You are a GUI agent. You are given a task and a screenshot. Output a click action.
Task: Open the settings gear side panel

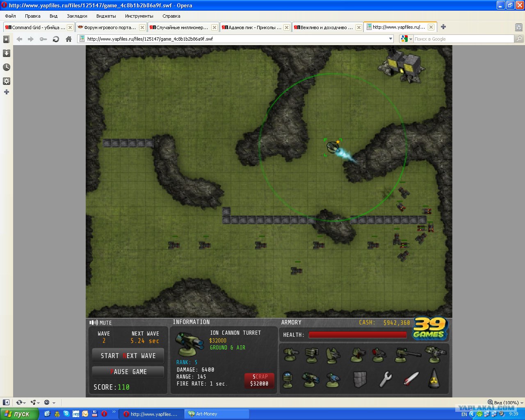6,81
